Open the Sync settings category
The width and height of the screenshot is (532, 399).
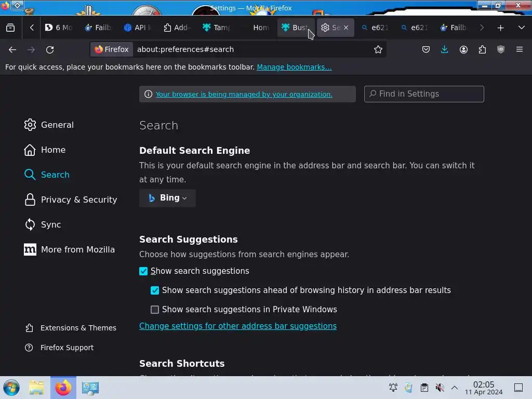[43, 224]
